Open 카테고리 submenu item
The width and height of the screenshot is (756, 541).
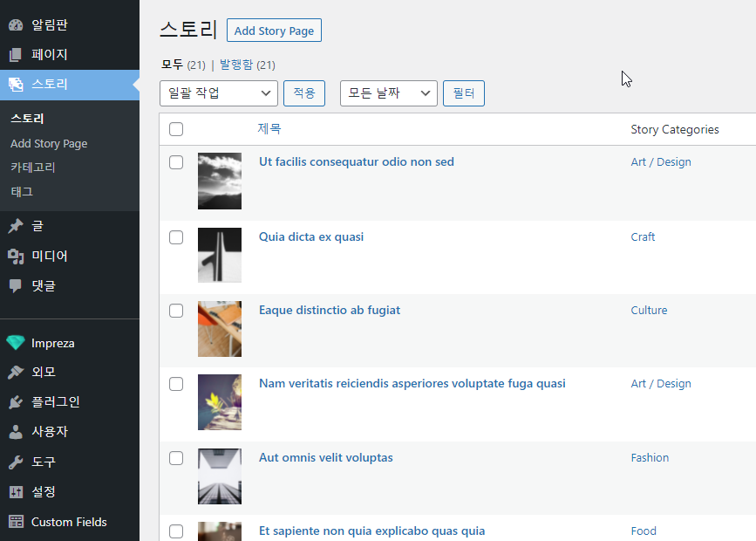click(x=33, y=168)
